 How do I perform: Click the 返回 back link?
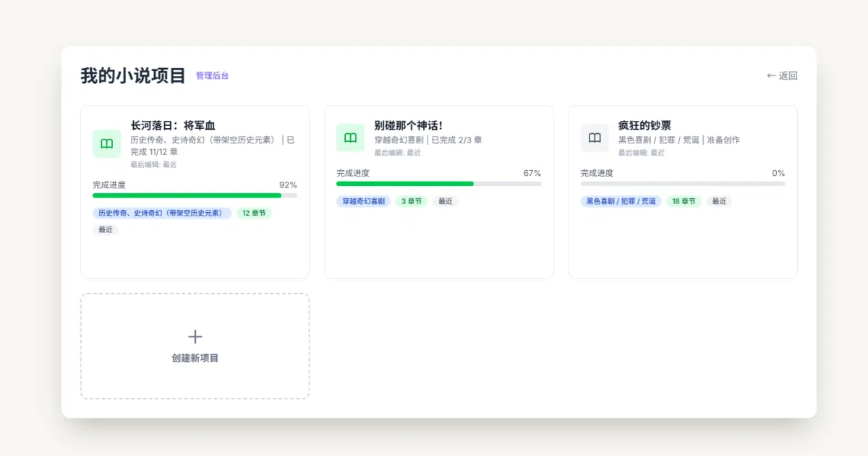click(782, 75)
